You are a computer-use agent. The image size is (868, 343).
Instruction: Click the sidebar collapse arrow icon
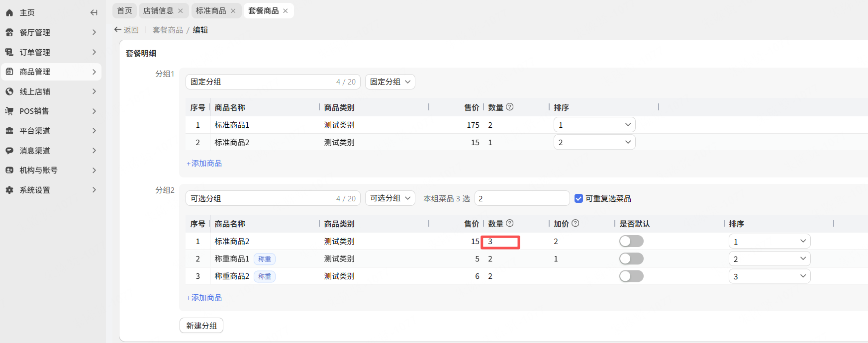click(x=94, y=12)
